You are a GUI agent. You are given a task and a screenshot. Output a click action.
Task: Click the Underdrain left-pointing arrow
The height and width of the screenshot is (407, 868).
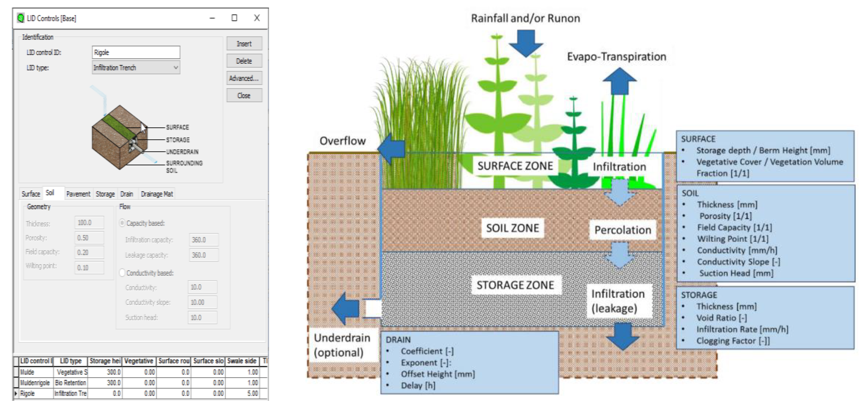(x=345, y=308)
